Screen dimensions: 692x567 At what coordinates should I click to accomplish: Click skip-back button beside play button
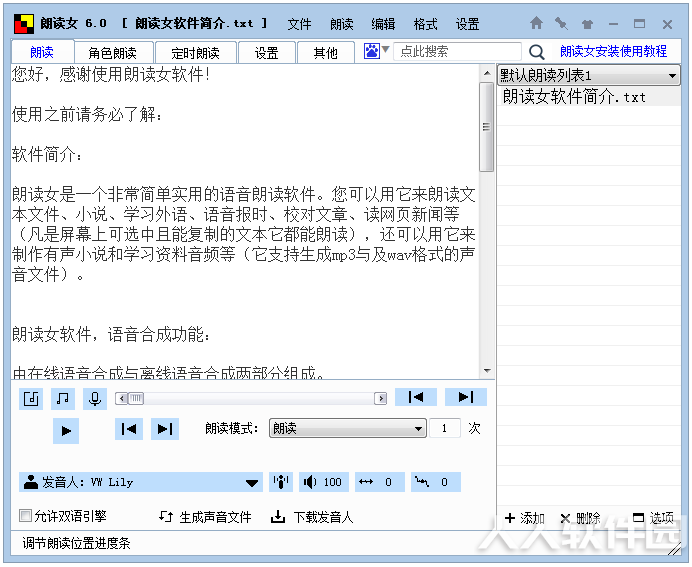click(x=129, y=429)
